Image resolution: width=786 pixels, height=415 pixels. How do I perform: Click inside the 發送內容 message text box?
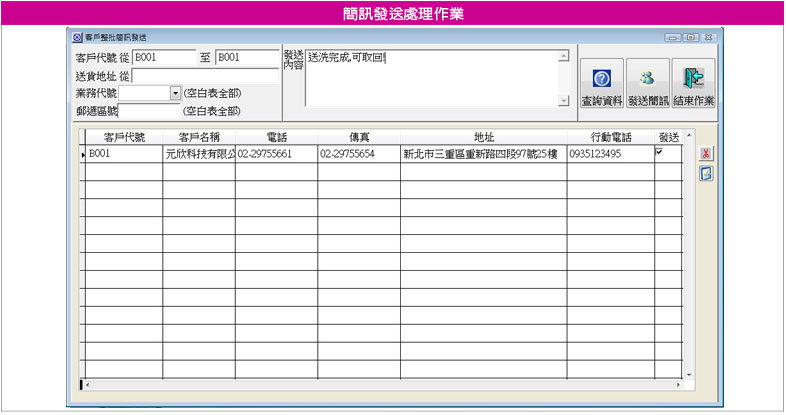click(430, 77)
